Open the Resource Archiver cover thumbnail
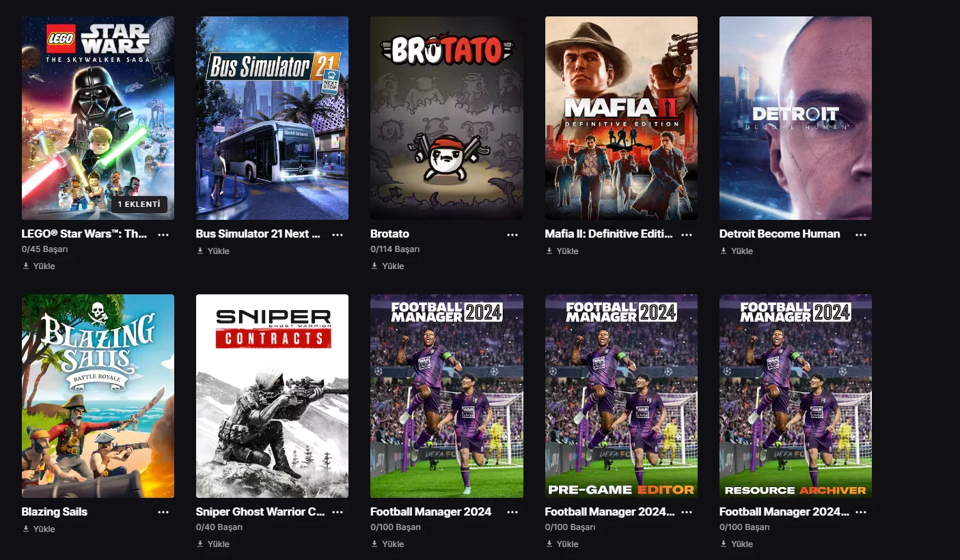 pos(795,396)
